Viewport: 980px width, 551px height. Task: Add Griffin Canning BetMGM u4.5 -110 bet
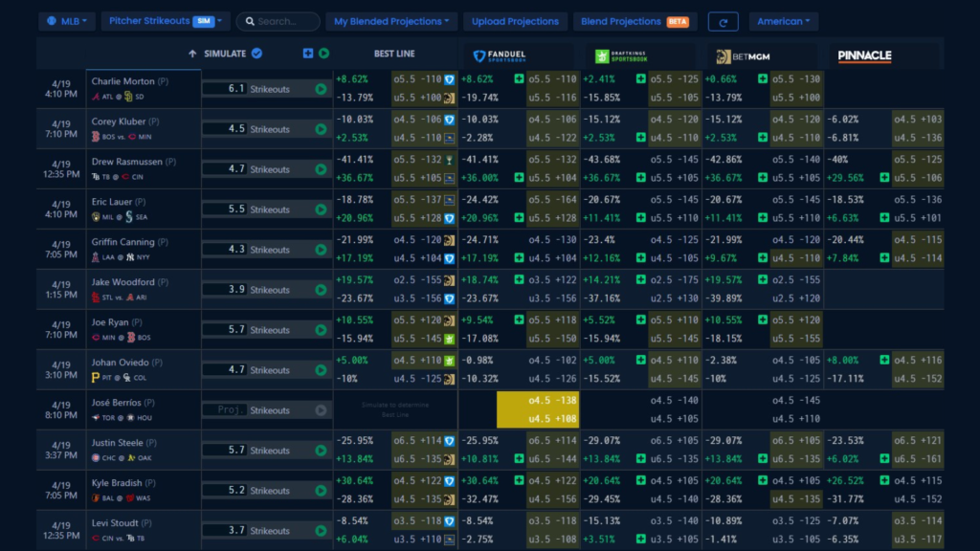pos(763,257)
